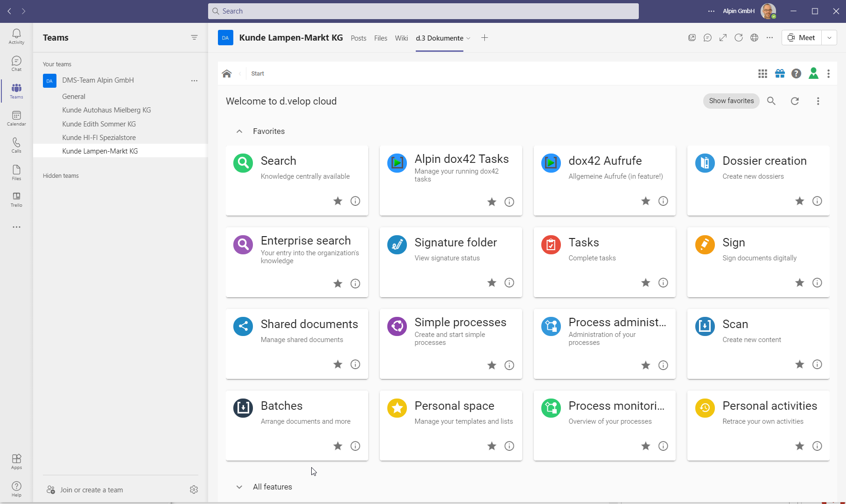Open Teams settings and more ellipsis
The height and width of the screenshot is (504, 846).
(711, 11)
